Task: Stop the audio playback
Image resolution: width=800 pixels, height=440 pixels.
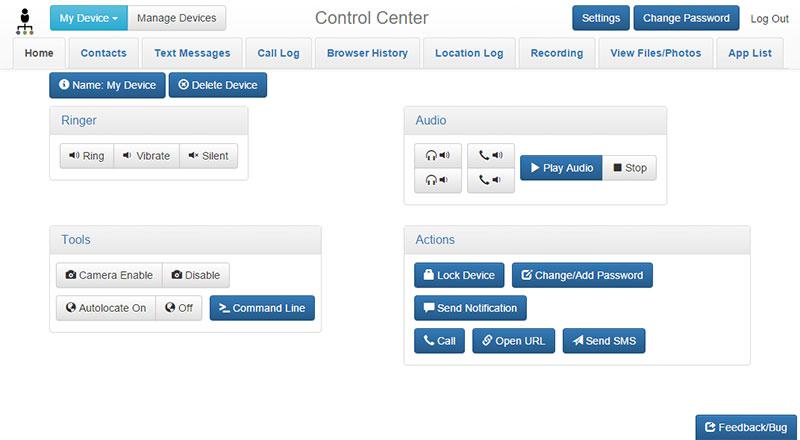Action: [x=630, y=168]
